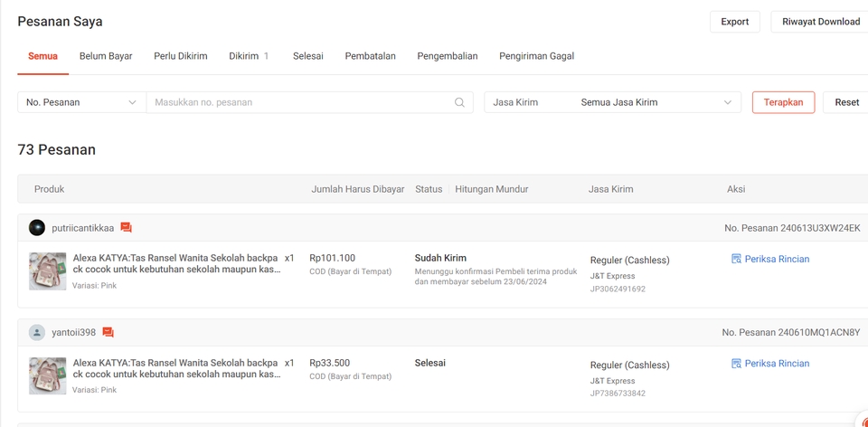Open chat with buyer yantoii398
The height and width of the screenshot is (427, 868).
[108, 332]
